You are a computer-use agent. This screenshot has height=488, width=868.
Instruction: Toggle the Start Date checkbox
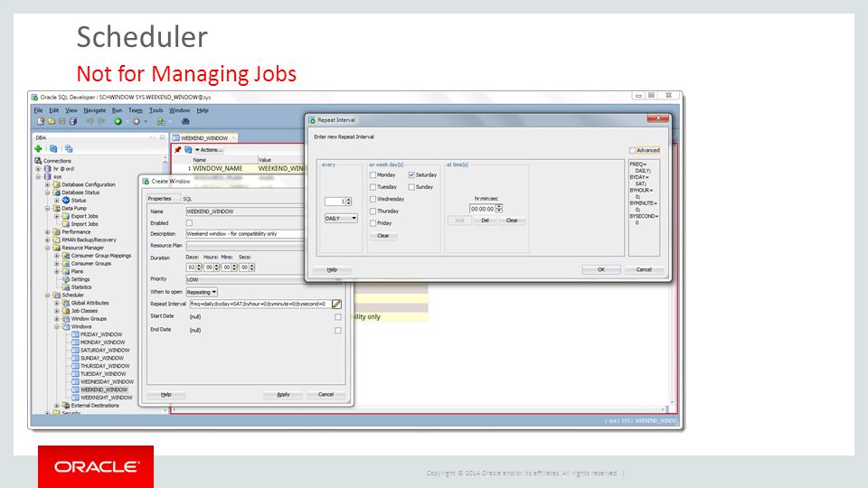pos(337,317)
